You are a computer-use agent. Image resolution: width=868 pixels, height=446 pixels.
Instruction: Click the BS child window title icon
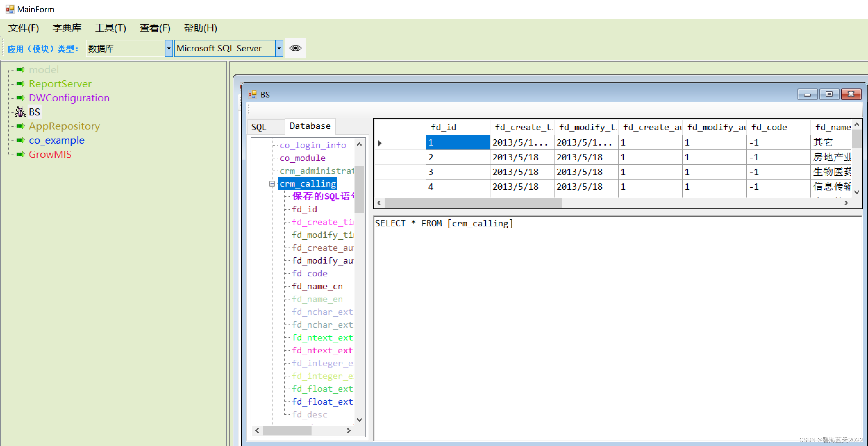pyautogui.click(x=252, y=95)
